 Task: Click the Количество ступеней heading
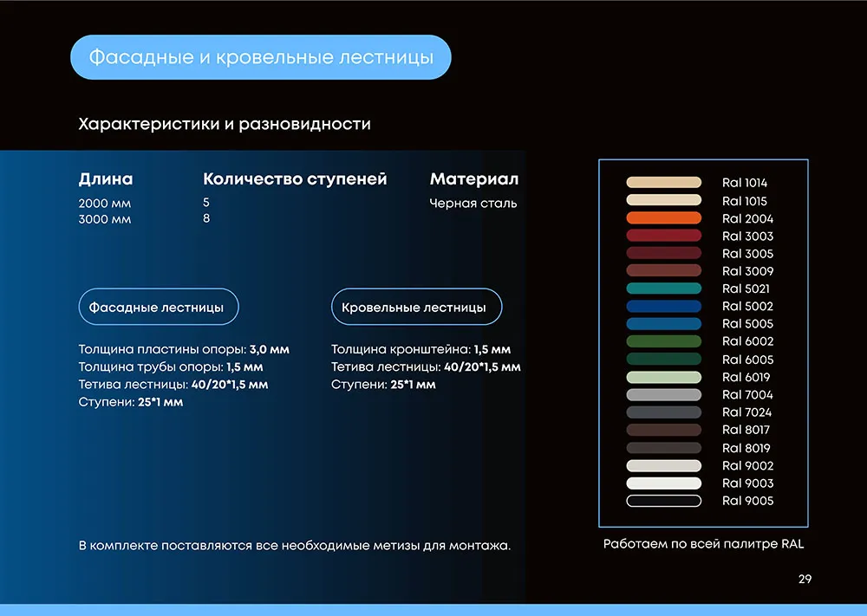point(295,179)
